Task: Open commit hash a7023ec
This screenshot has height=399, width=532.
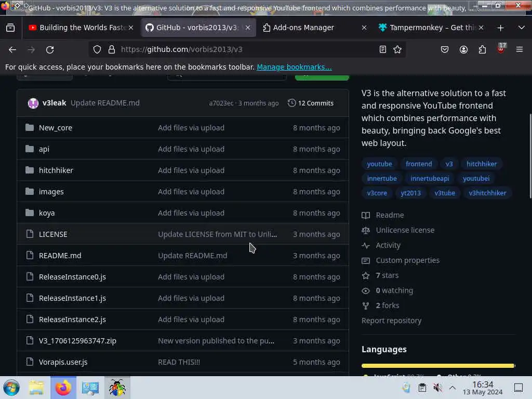Action: [x=221, y=103]
